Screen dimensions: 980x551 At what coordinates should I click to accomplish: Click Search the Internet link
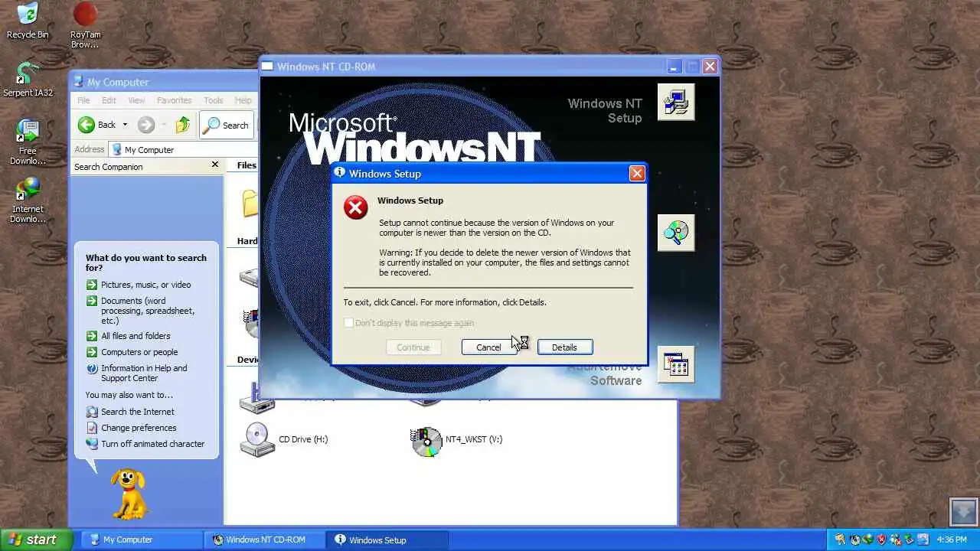[138, 412]
